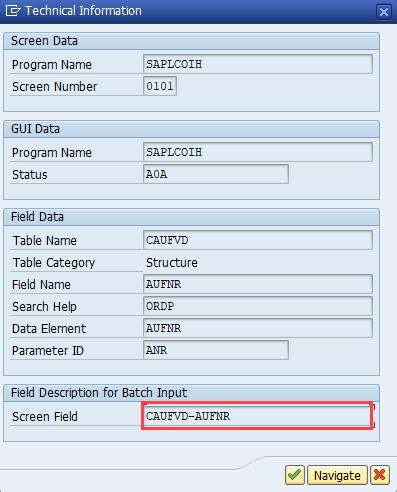Click the Table Name field CAUFVD
Image resolution: width=397 pixels, height=492 pixels.
click(x=258, y=240)
